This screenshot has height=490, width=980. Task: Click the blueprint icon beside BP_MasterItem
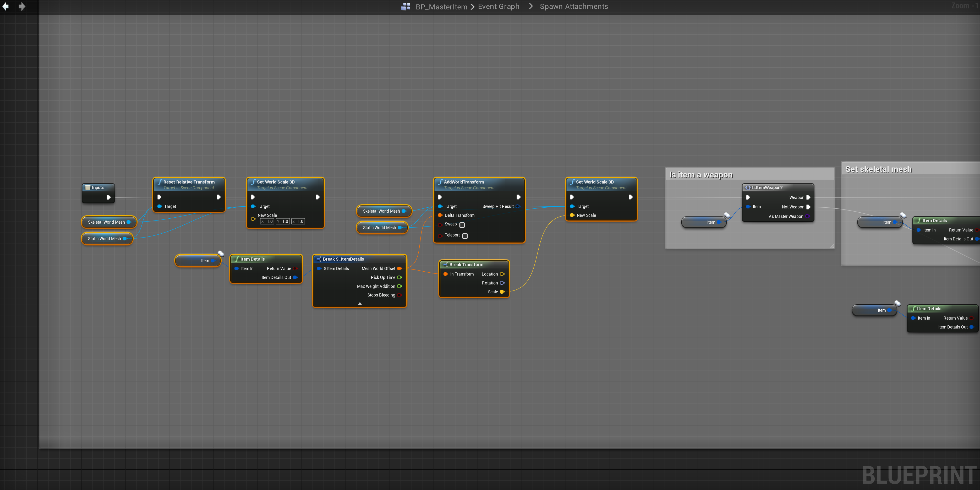pyautogui.click(x=406, y=7)
